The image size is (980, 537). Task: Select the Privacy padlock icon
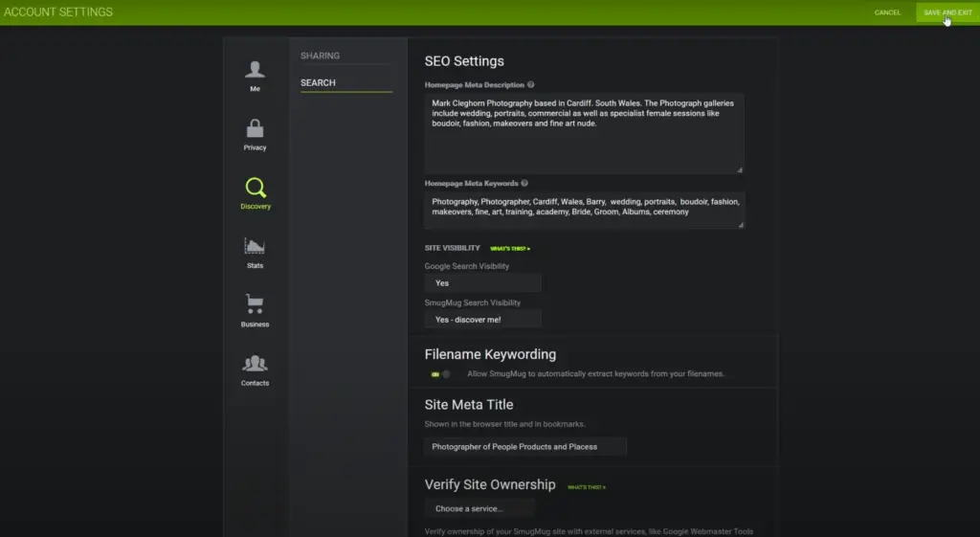(255, 129)
